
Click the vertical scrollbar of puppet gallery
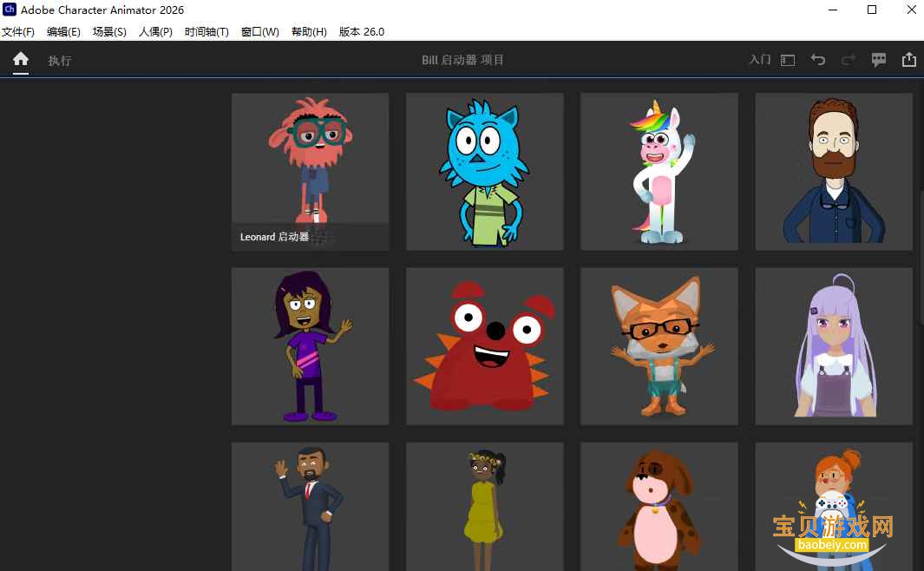pos(921,256)
